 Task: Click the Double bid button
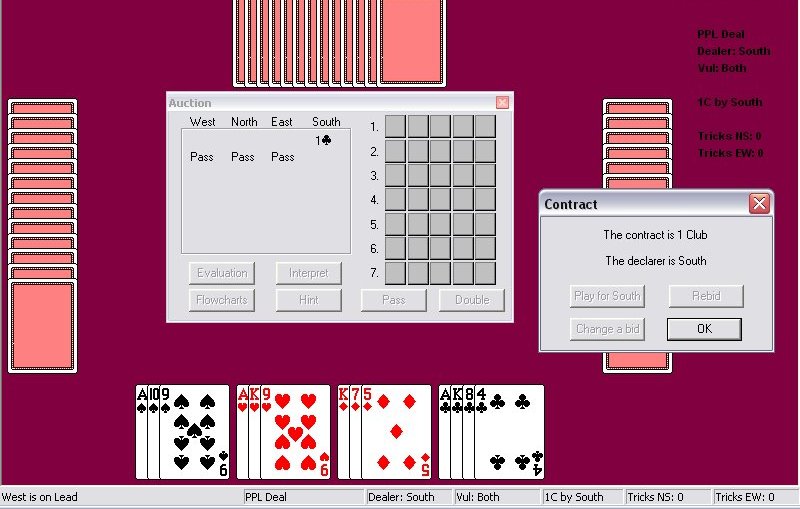click(x=472, y=300)
